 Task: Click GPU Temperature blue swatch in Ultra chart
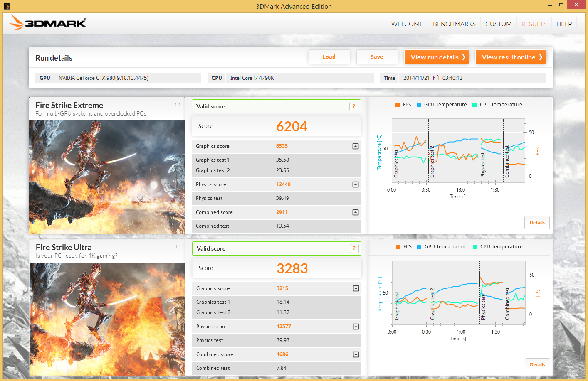point(419,247)
